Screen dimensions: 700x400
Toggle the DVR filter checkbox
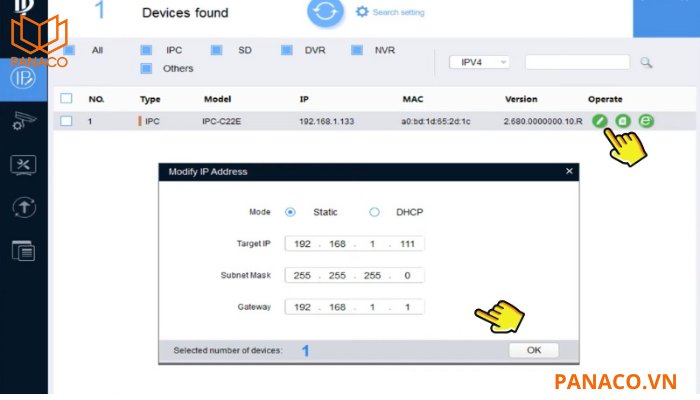287,50
